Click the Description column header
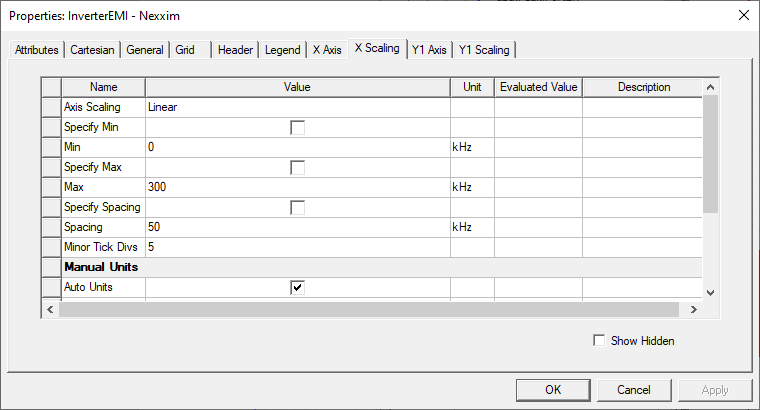Viewport: 760px width, 410px height. click(x=643, y=87)
